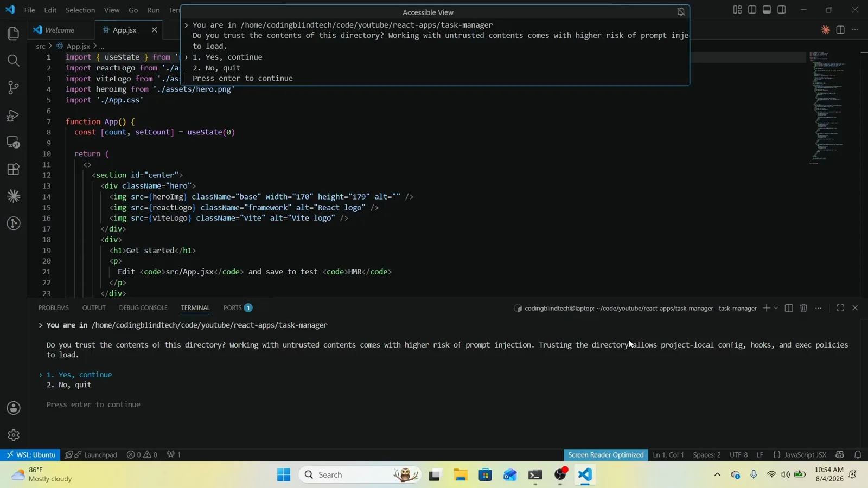The width and height of the screenshot is (868, 488).
Task: Click Screen Reader Optimized status item
Action: point(606,455)
